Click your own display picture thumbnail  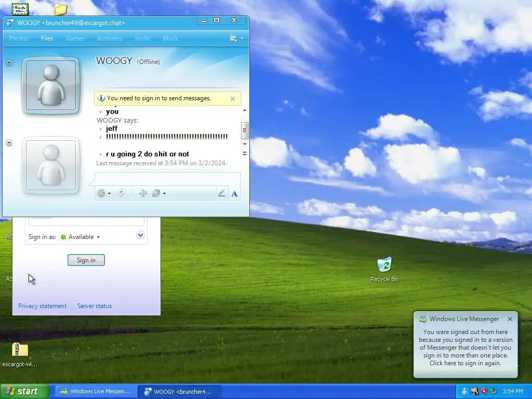coord(51,166)
